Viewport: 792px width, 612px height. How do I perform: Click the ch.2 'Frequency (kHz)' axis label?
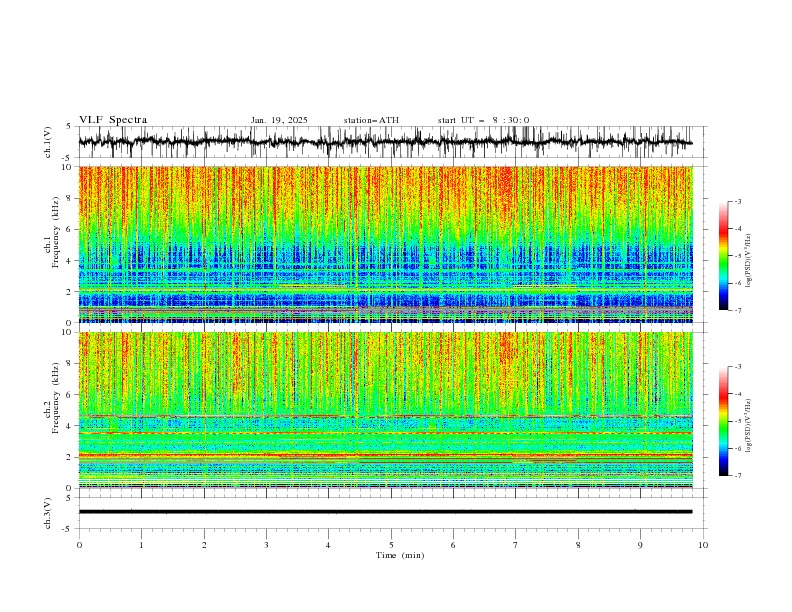click(x=56, y=397)
